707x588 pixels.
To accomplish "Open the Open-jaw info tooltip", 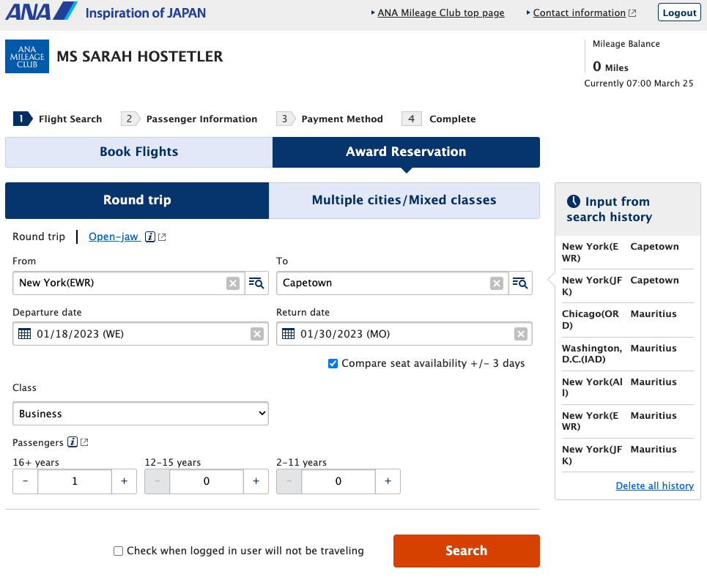I will 150,237.
